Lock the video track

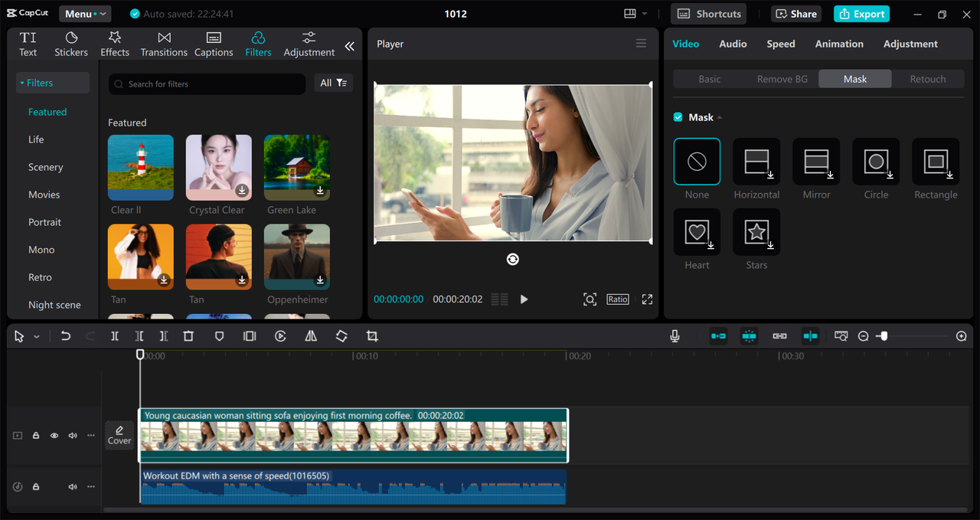pos(36,436)
